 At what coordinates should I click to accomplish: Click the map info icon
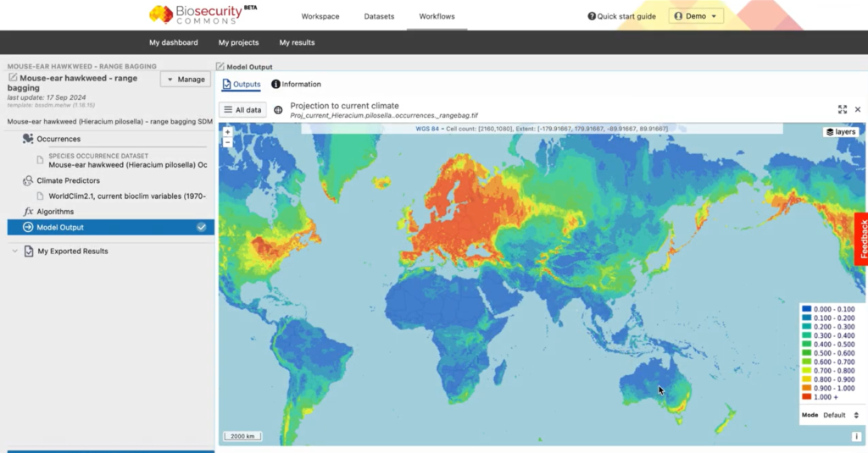pyautogui.click(x=856, y=436)
